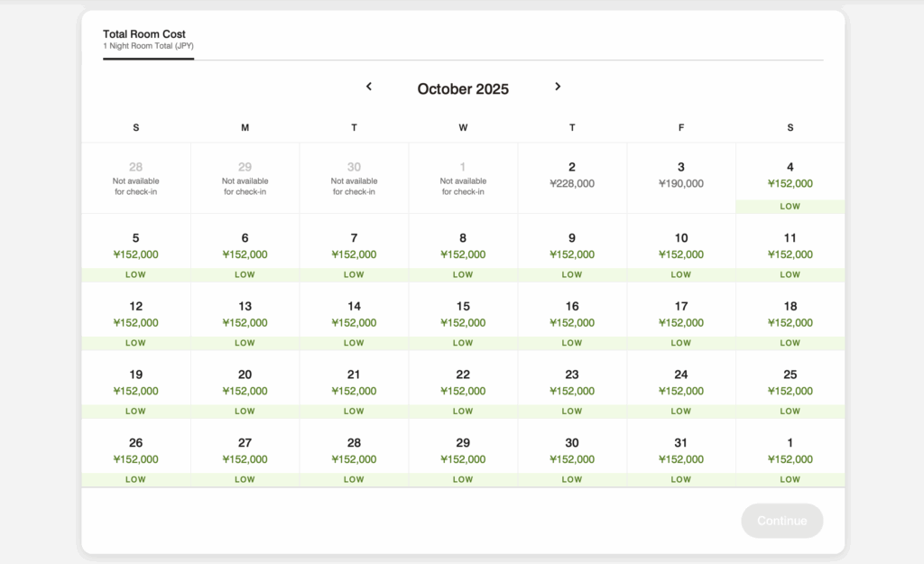Choose Saturday October 4 date
Image resolution: width=924 pixels, height=564 pixels.
790,176
